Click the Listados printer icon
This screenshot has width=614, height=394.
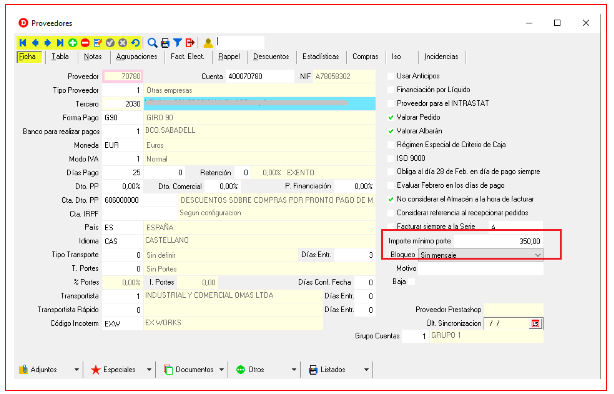pos(313,369)
